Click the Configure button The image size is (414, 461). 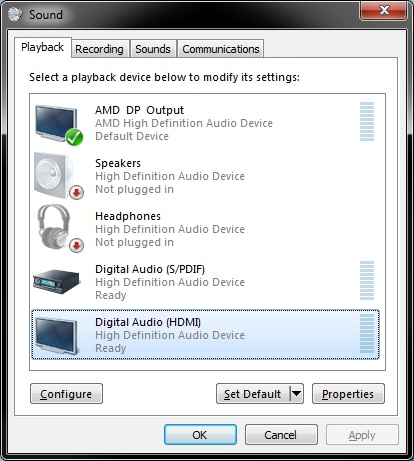coord(66,394)
